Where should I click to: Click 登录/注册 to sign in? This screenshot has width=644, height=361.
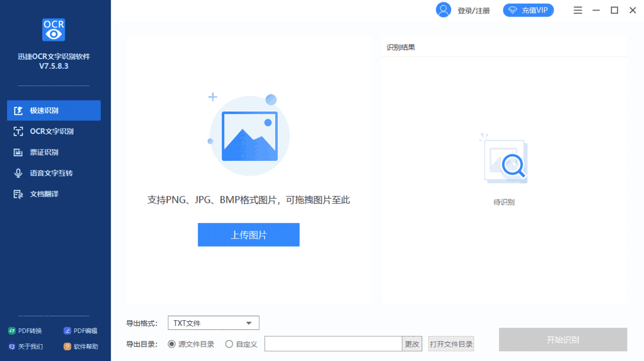point(474,10)
